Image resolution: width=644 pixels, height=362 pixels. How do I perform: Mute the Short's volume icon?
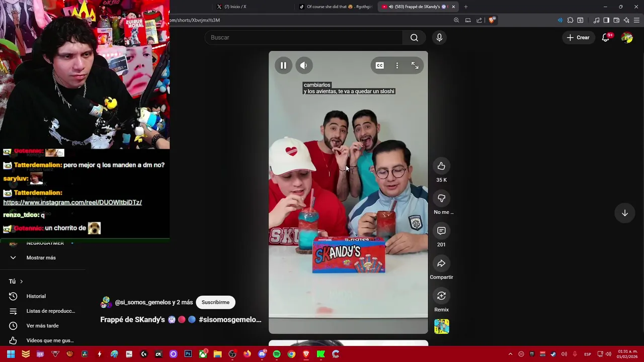pos(303,65)
